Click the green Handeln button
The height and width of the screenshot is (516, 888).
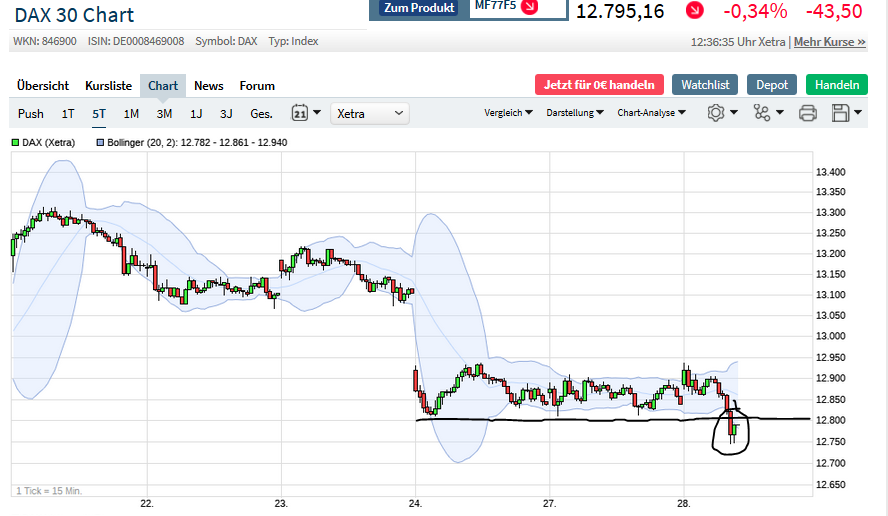pyautogui.click(x=836, y=84)
